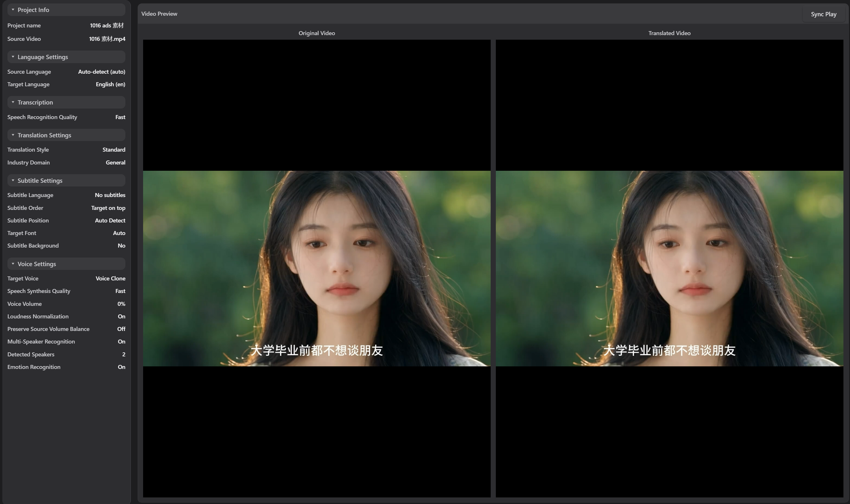Click the Loudness Normalization 'On' value

coord(122,316)
